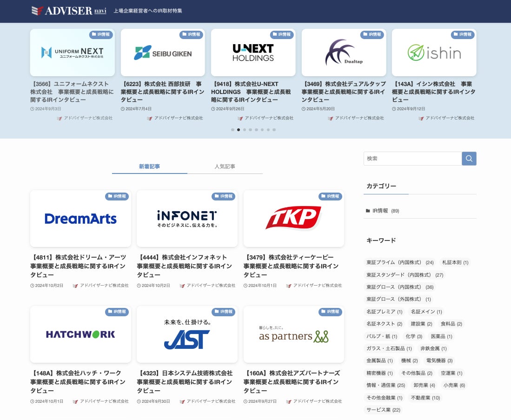Image resolution: width=511 pixels, height=420 pixels.
Task: Click IR情報 tag on SEIBU GIKEN card
Action: (191, 34)
